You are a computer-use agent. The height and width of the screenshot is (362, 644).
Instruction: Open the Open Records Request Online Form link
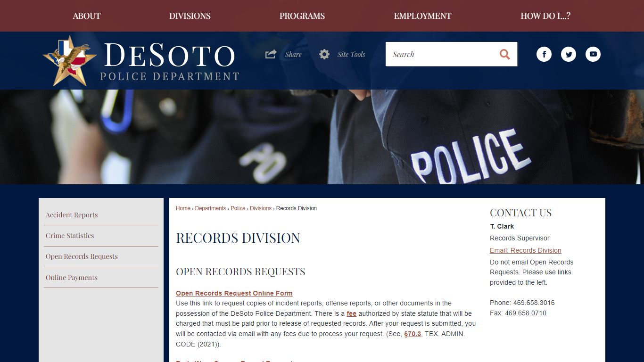(234, 293)
